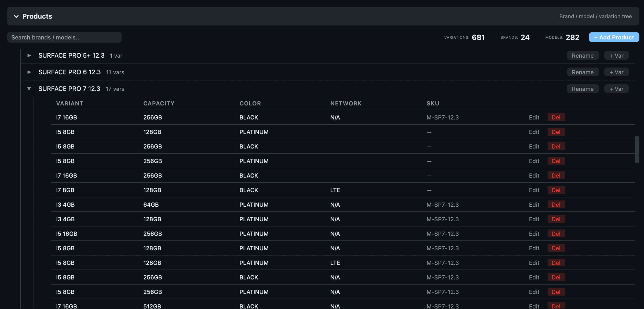The image size is (644, 309).
Task: Delete I5 8GB 256GB PLATINUM variant without SKU
Action: 556,161
